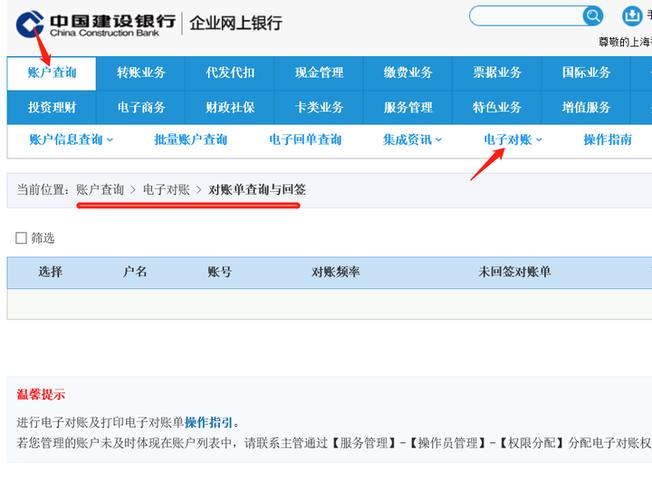
Task: Open the 投资理财 tab
Action: coord(52,107)
